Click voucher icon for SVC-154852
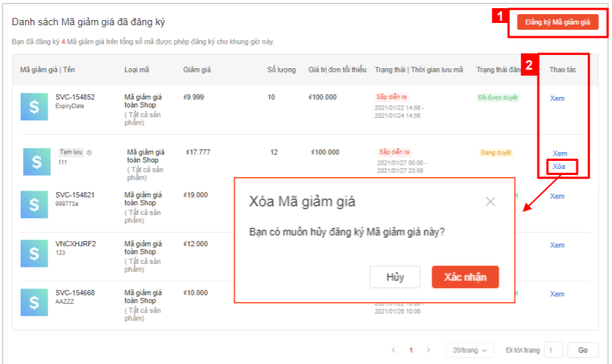 pyautogui.click(x=34, y=107)
